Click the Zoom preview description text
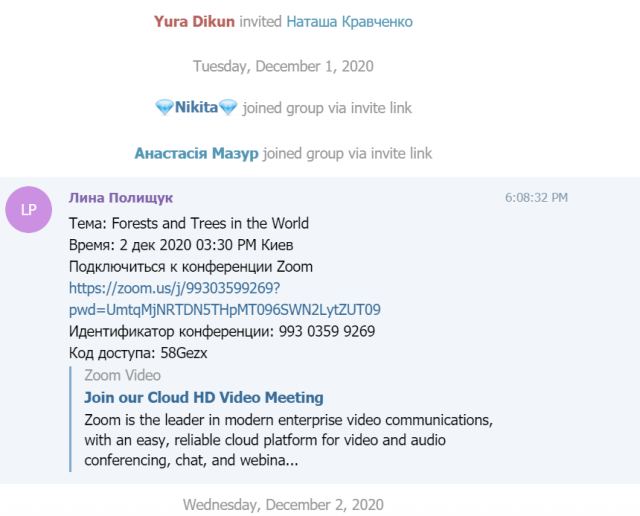 pos(289,440)
